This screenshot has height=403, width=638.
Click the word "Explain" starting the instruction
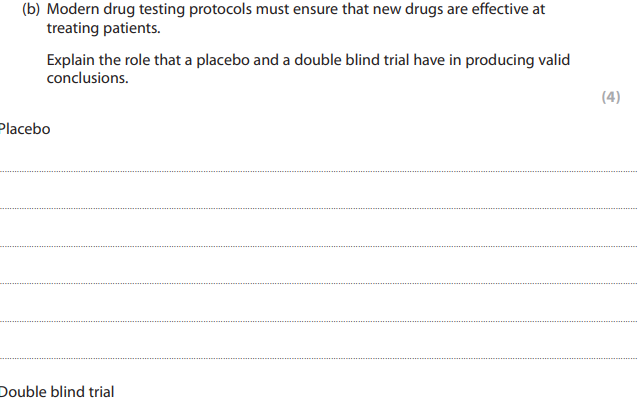click(x=71, y=60)
